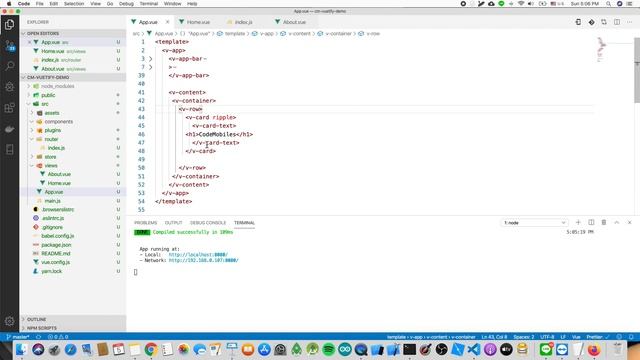
Task: Open the Debug view in activity bar
Action: pos(9,87)
